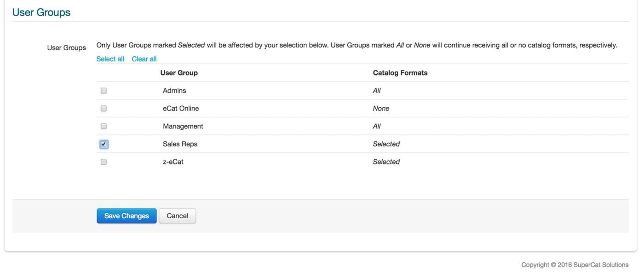Viewport: 644px width, 273px height.
Task: Click the Admins group name
Action: (x=174, y=91)
